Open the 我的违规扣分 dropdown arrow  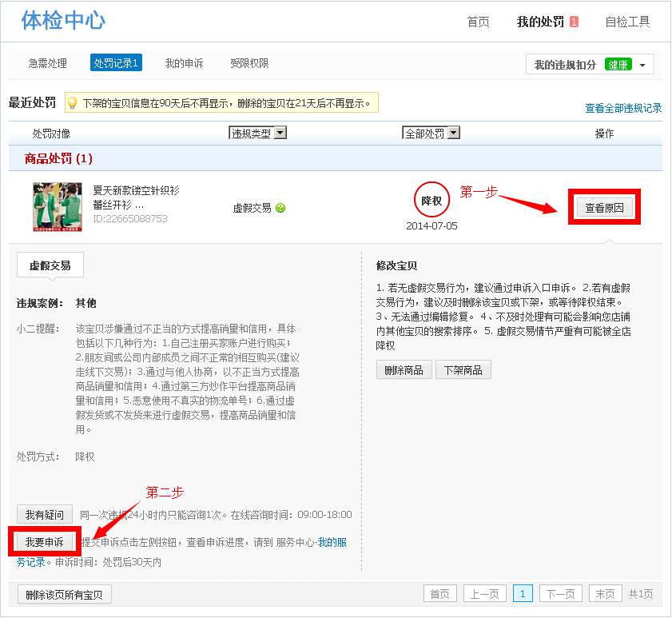click(x=642, y=65)
